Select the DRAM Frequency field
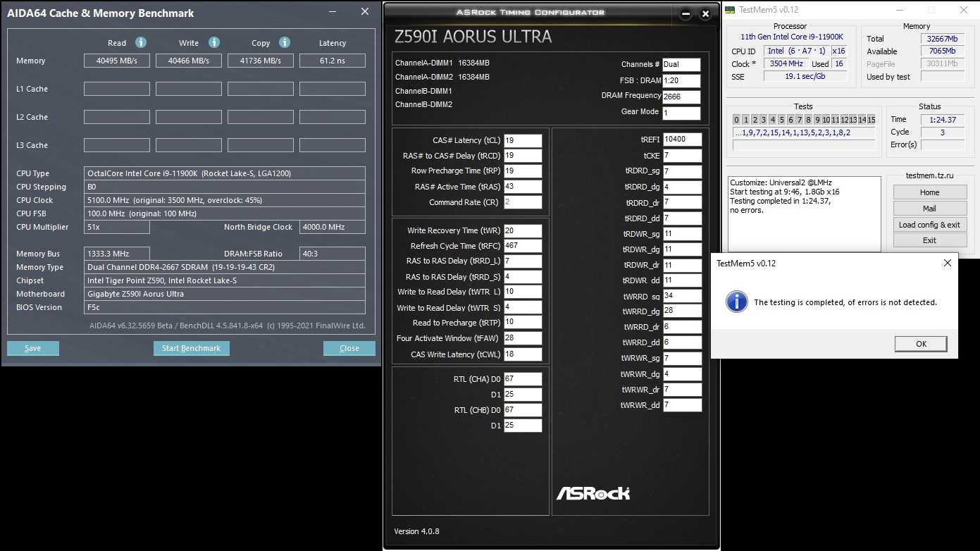Viewport: 980px width, 551px height. 681,97
